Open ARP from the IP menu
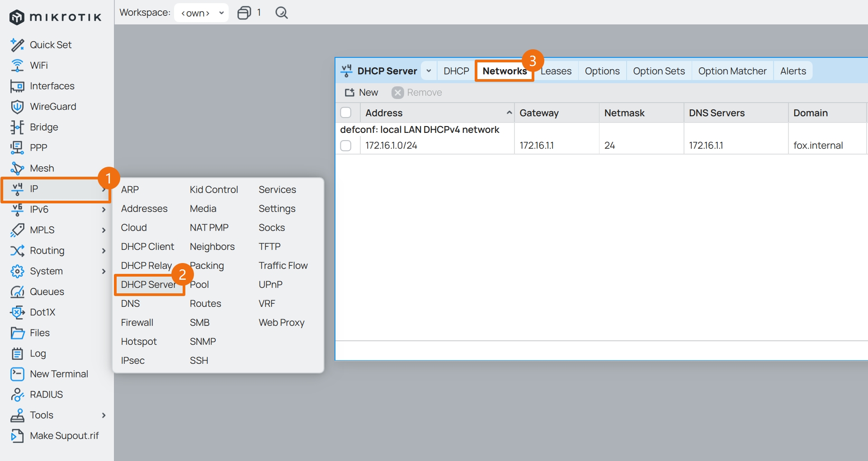This screenshot has width=868, height=461. pos(130,190)
